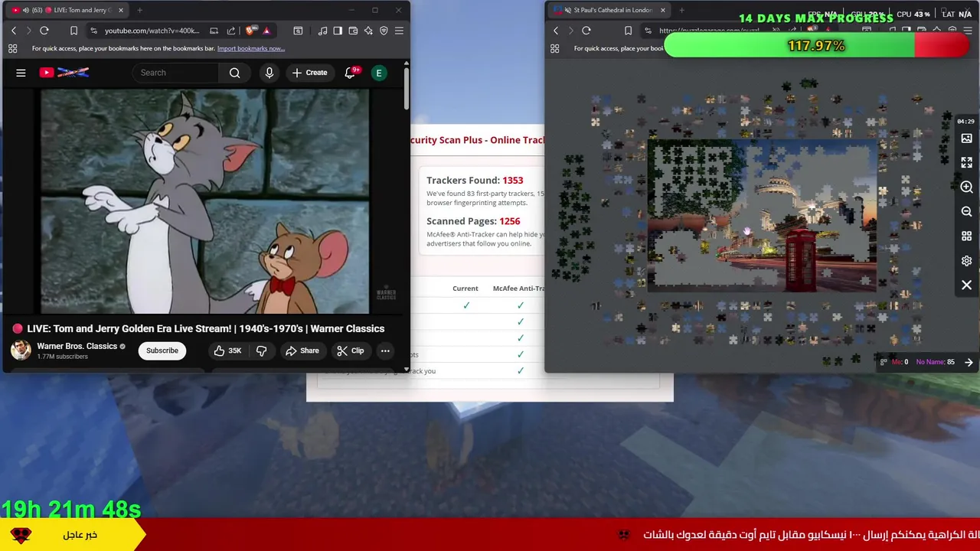
Task: Click the 'No Name: 85' score
Action: (x=936, y=362)
